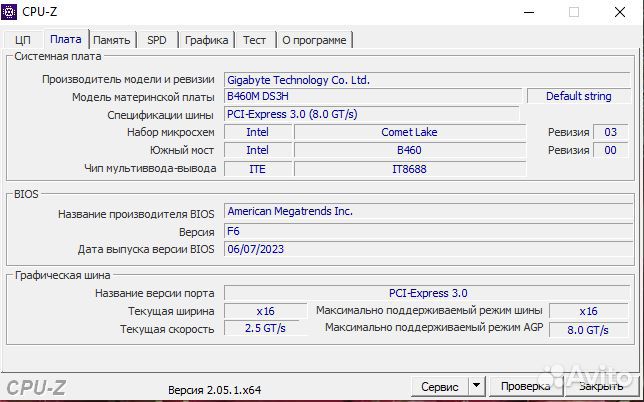
Task: Click the Сервис button
Action: pos(439,386)
